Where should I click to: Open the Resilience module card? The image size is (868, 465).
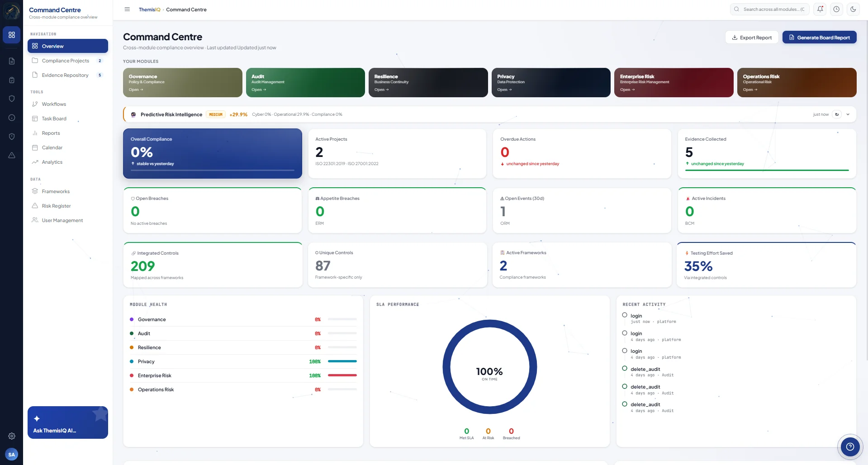pyautogui.click(x=428, y=82)
